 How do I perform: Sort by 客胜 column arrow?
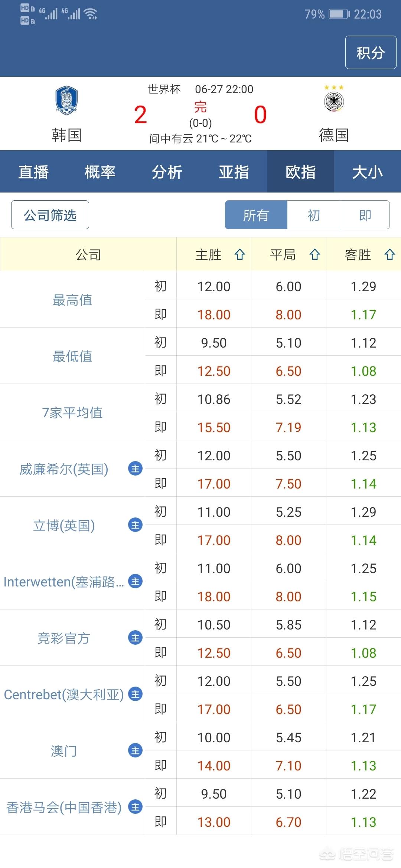click(389, 255)
